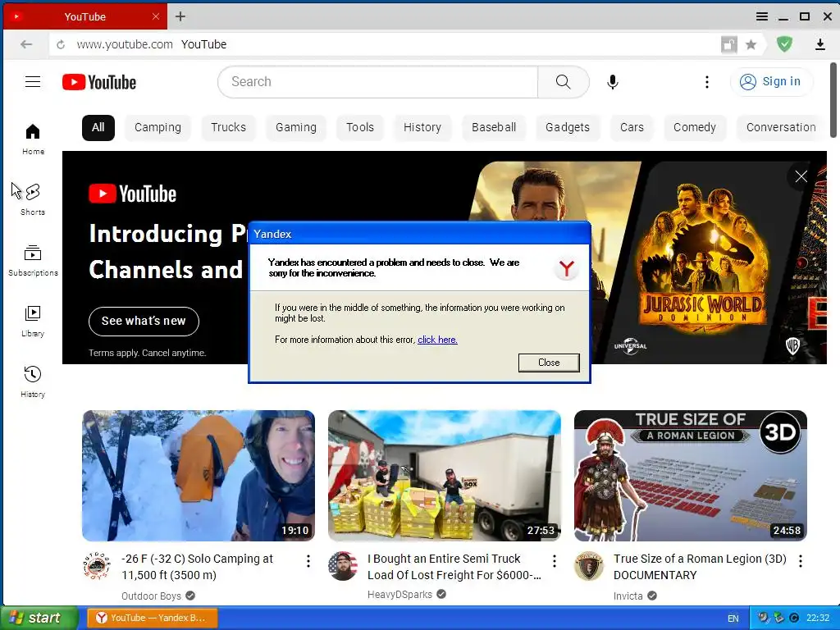Open HeavyDSparks channel name link

pyautogui.click(x=399, y=594)
